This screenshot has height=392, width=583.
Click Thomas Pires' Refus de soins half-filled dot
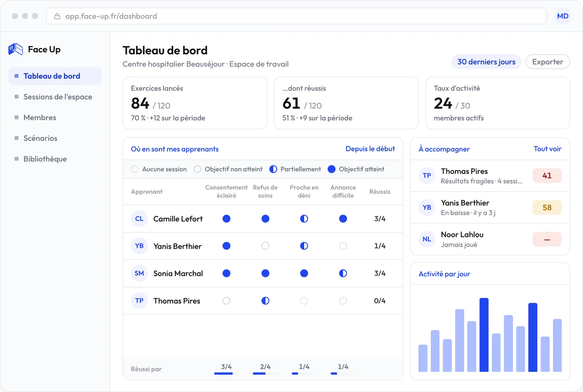[265, 301]
